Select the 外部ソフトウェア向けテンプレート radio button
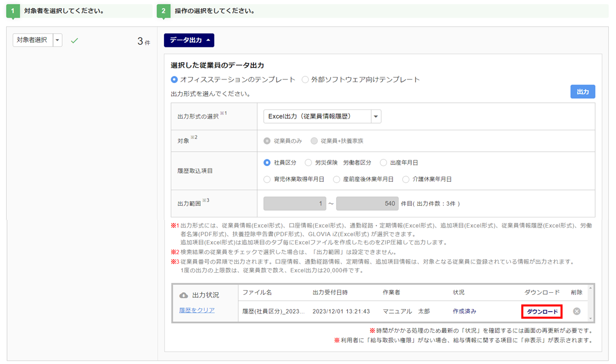The image size is (616, 364). click(x=305, y=79)
